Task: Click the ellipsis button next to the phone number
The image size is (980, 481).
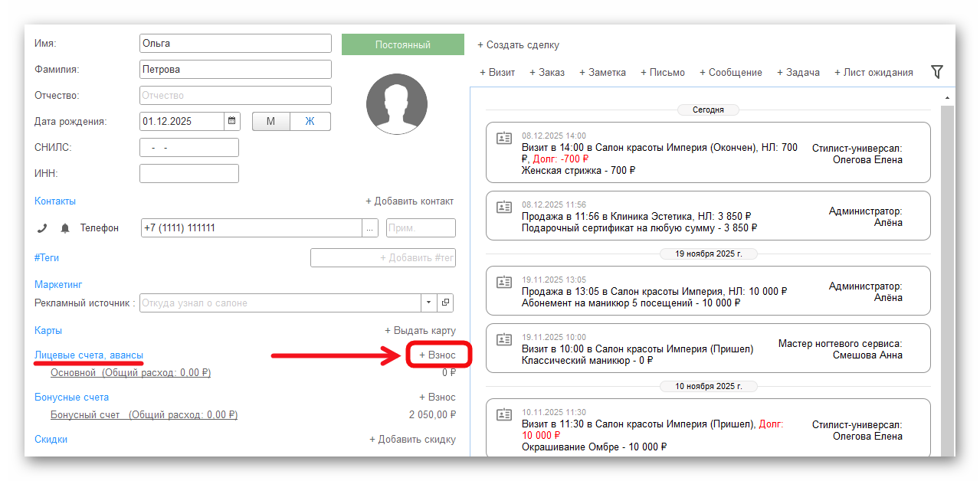Action: point(370,228)
